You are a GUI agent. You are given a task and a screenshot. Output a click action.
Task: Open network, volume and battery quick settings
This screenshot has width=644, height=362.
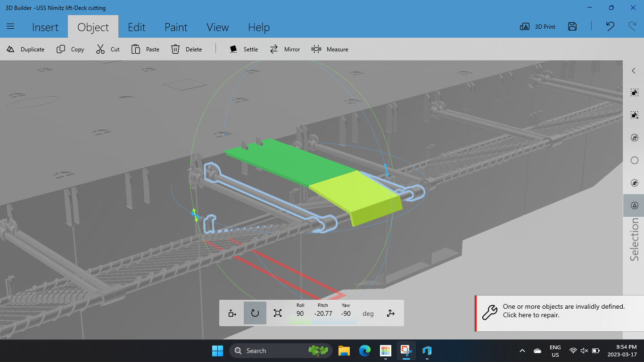pyautogui.click(x=584, y=351)
